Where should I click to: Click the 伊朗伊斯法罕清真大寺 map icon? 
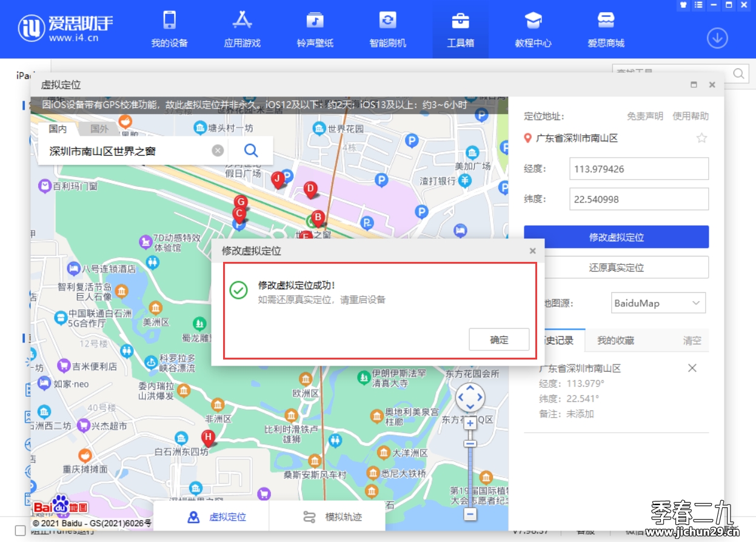(x=363, y=378)
